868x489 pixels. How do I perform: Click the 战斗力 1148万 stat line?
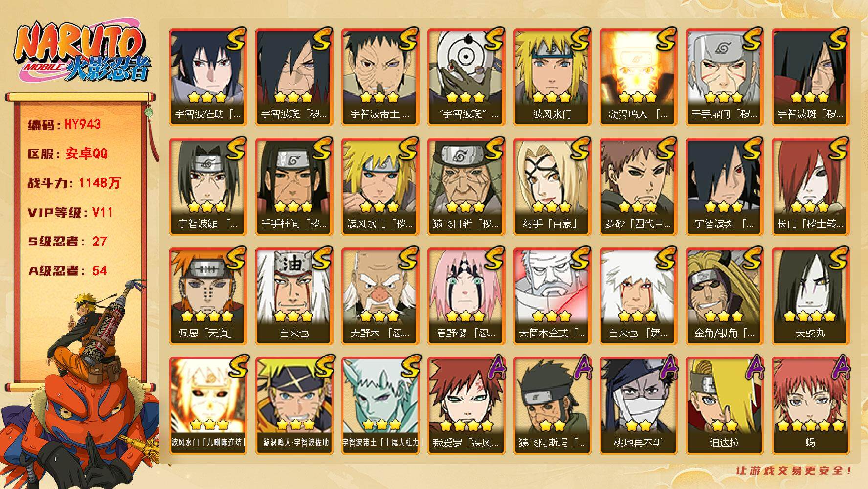click(x=74, y=183)
